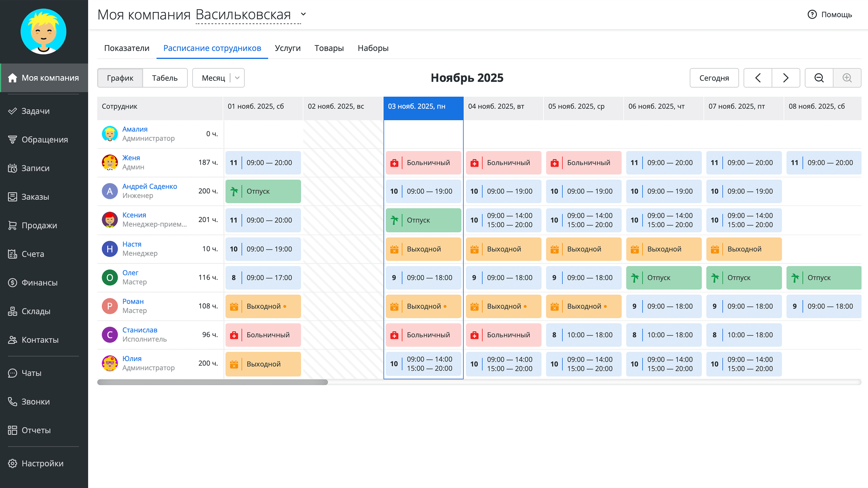Open Чаты chat section in the sidebar
This screenshot has height=488, width=868.
(31, 373)
